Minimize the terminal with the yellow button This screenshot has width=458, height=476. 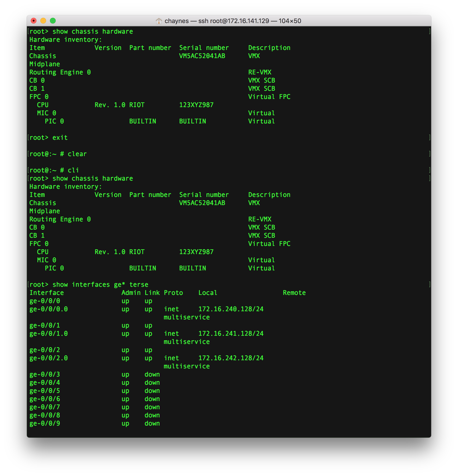43,21
